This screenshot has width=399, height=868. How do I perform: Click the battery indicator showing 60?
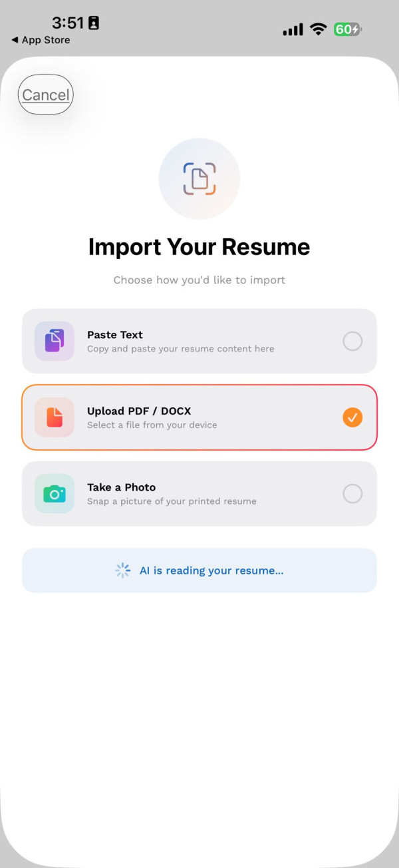tap(347, 29)
